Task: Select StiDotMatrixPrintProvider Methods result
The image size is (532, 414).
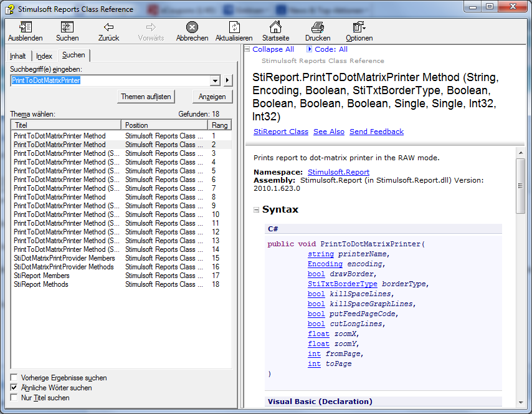Action: click(x=121, y=267)
